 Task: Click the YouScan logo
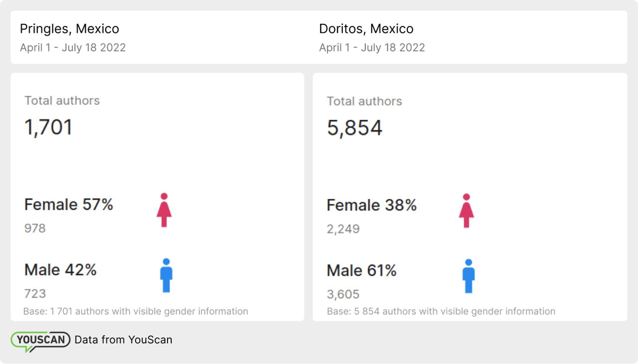coord(40,341)
